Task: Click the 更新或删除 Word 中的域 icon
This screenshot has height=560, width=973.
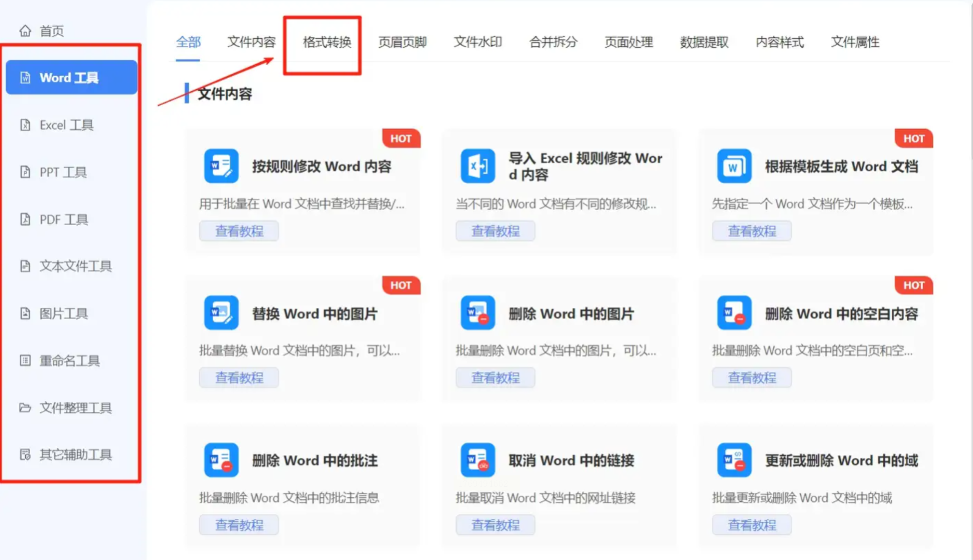Action: coord(734,460)
